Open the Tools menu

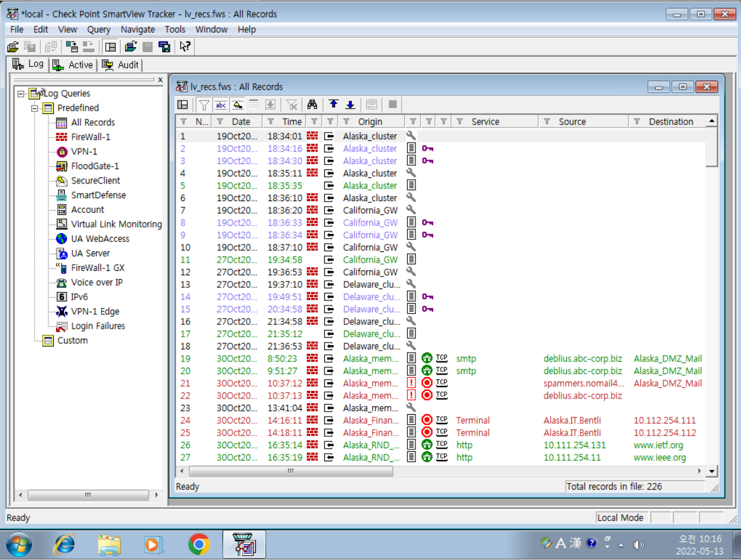175,30
